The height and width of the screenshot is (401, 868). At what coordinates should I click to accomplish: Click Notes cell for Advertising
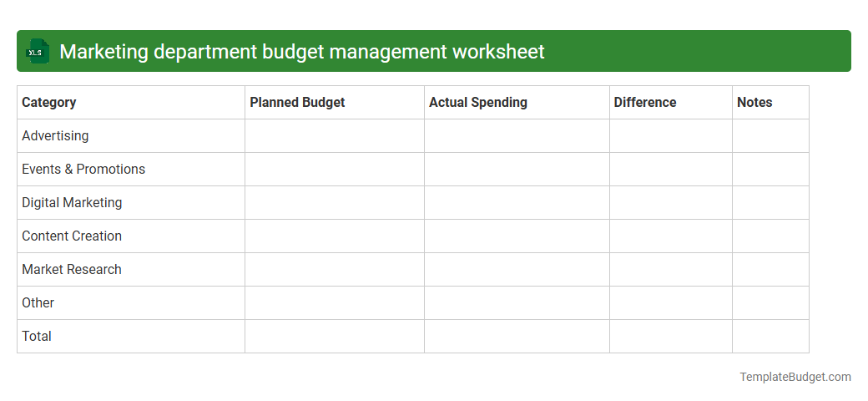pyautogui.click(x=770, y=135)
